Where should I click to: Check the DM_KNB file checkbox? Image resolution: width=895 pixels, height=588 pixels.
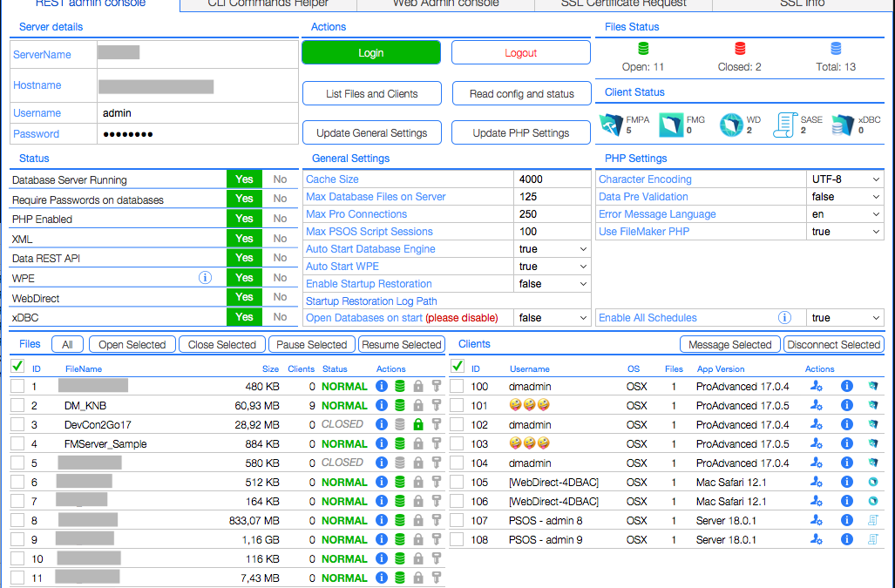click(x=17, y=405)
